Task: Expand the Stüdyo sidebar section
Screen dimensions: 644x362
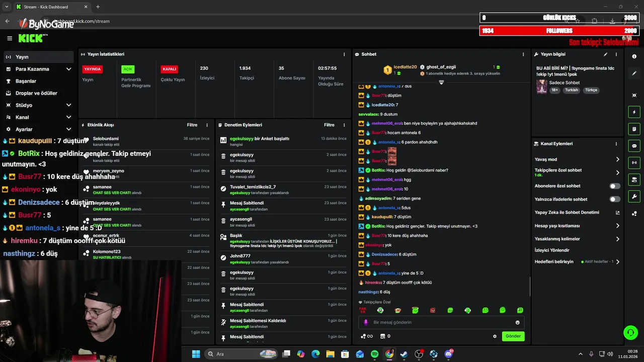Action: [68, 105]
